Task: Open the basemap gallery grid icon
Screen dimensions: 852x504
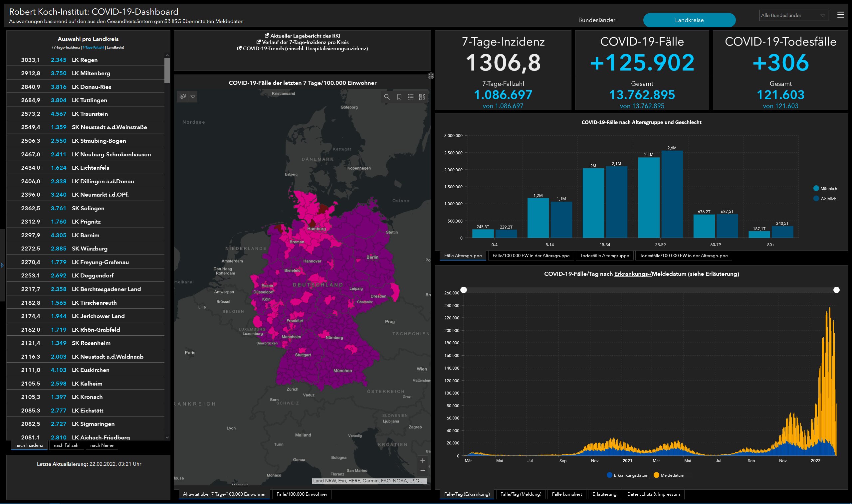Action: (422, 97)
